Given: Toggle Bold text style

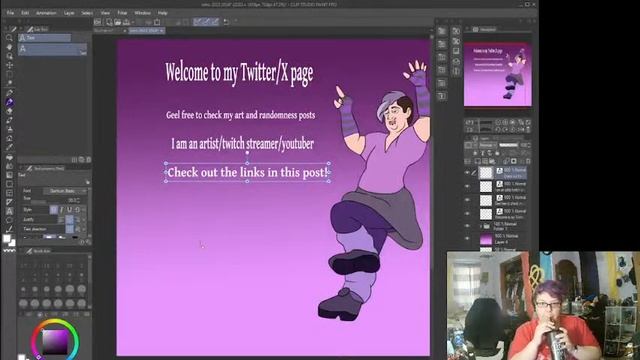Looking at the screenshot, I should [x=53, y=210].
